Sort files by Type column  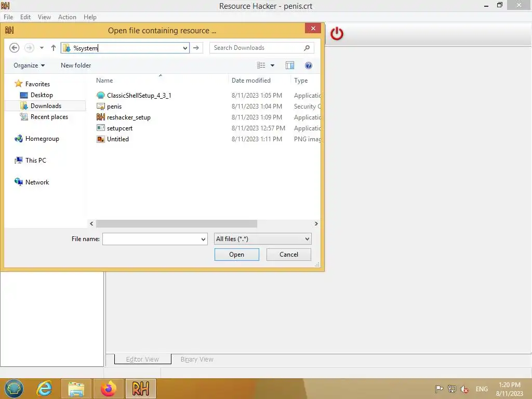(x=301, y=81)
